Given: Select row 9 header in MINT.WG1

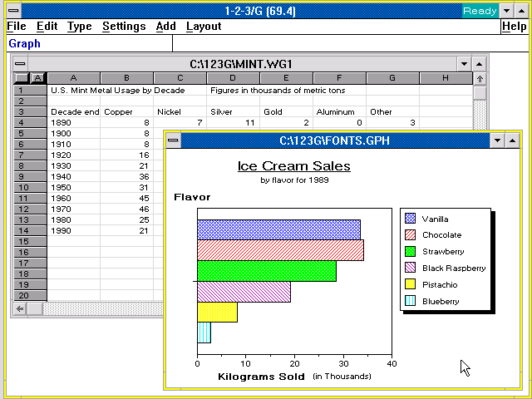Looking at the screenshot, I should (30, 177).
